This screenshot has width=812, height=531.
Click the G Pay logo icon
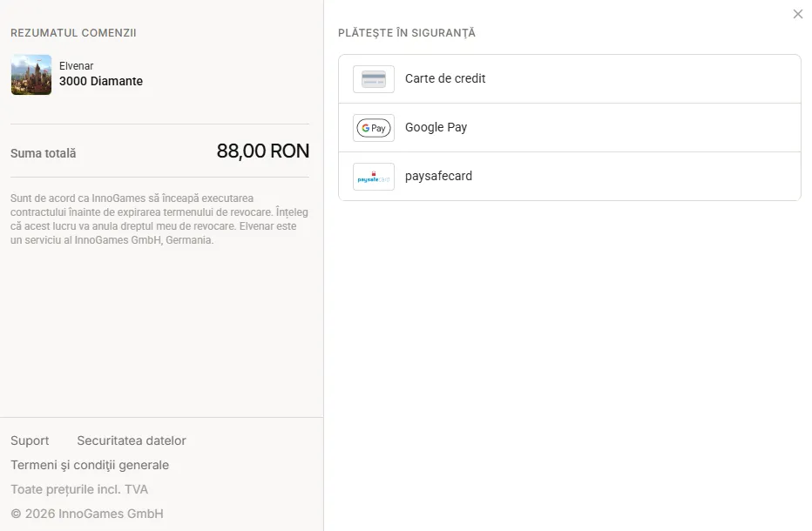pos(374,128)
